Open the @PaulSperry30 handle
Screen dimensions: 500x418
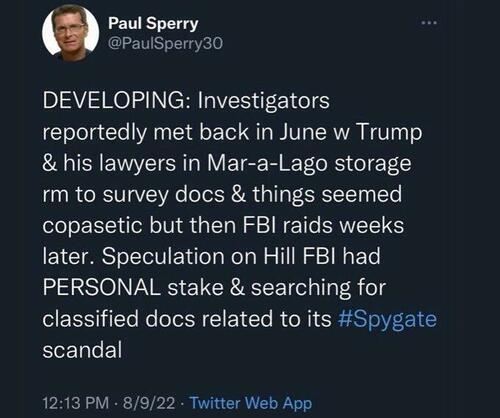pyautogui.click(x=165, y=44)
